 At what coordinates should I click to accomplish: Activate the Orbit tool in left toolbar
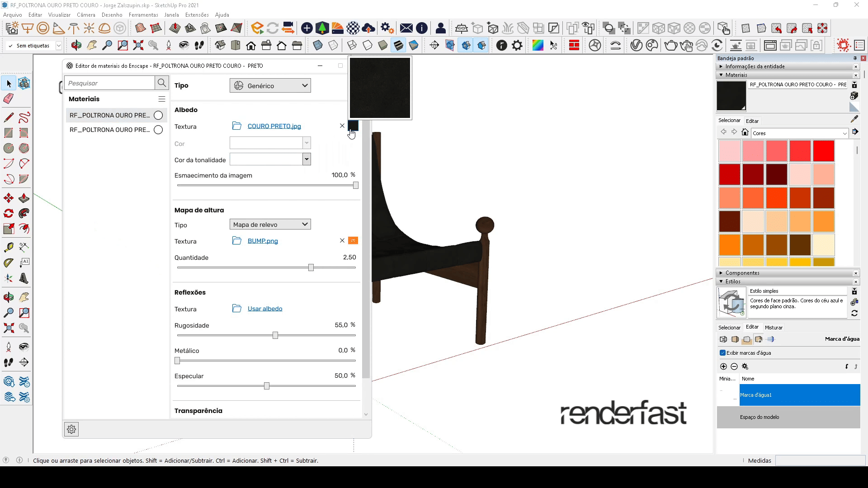coord(9,297)
